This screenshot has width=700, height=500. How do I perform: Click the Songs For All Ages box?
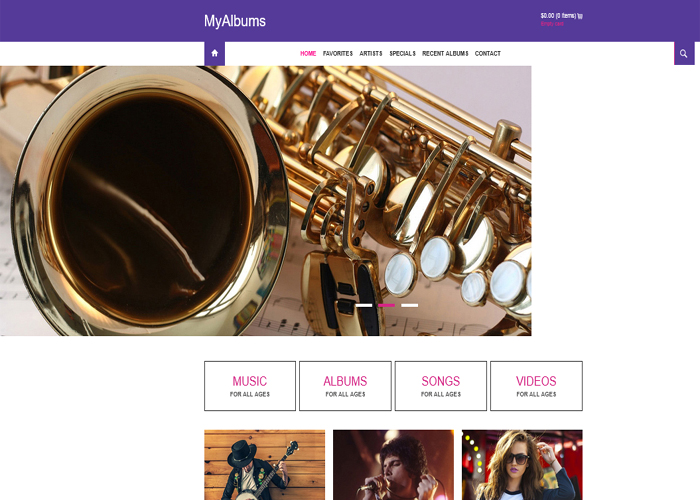(441, 386)
